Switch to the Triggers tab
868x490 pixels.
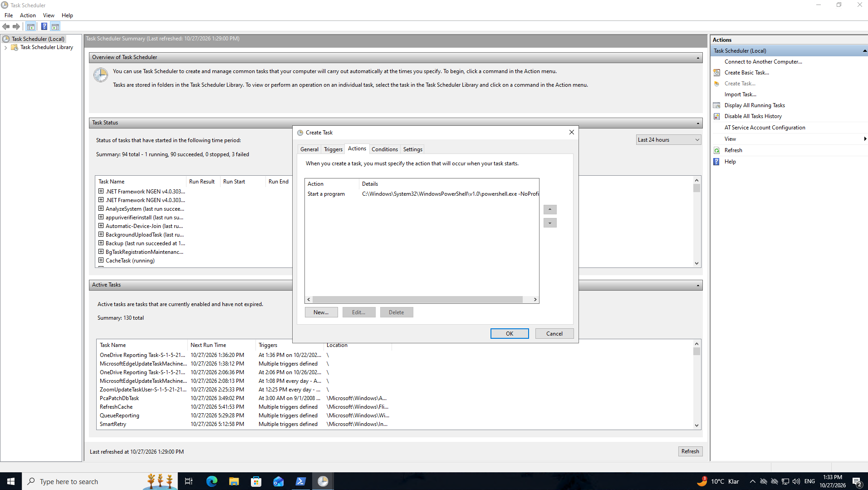pos(333,149)
